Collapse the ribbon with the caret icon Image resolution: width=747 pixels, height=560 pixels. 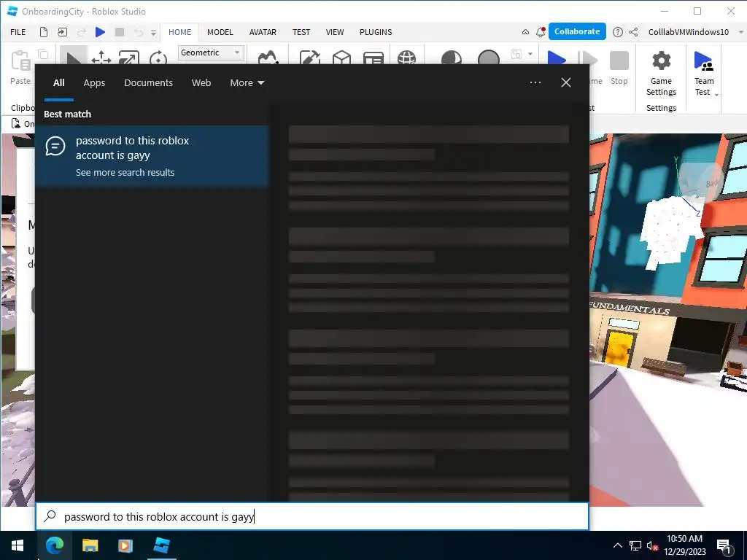point(525,32)
